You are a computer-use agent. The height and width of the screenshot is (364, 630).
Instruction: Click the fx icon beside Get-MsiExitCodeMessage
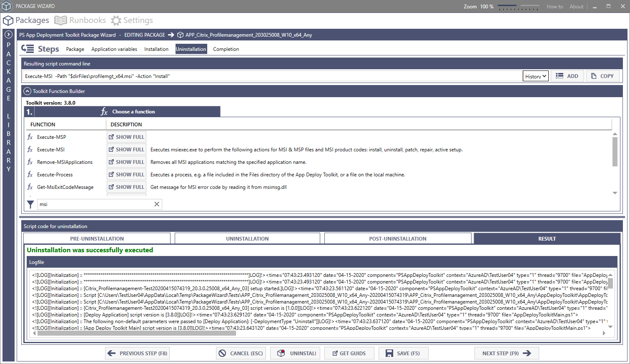pos(30,187)
